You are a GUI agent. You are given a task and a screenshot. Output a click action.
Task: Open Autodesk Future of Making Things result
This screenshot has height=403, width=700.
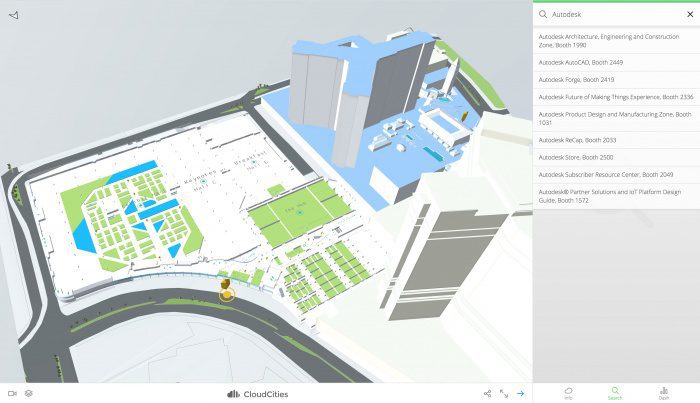[615, 97]
